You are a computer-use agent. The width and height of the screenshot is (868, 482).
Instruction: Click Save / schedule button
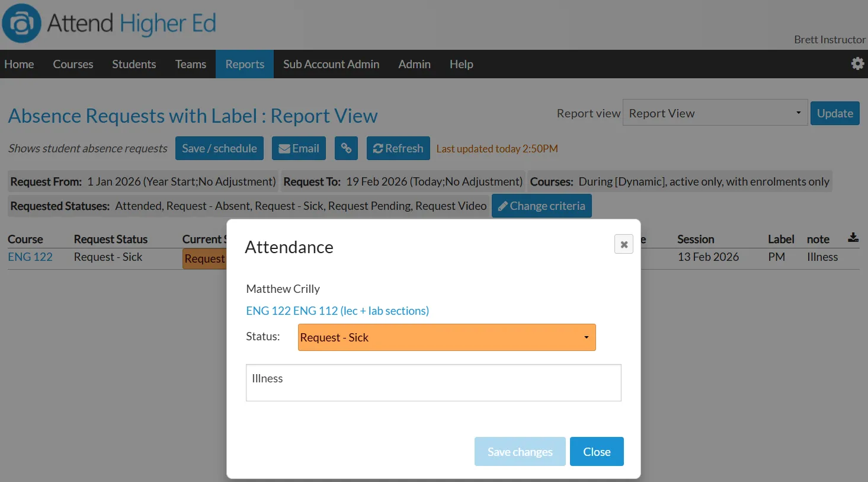pyautogui.click(x=219, y=148)
